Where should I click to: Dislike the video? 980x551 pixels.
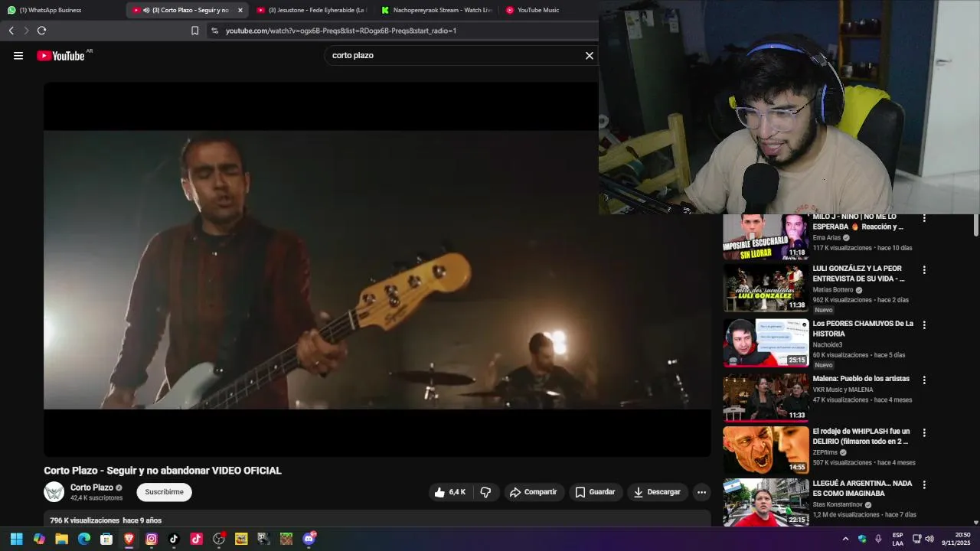pos(485,492)
